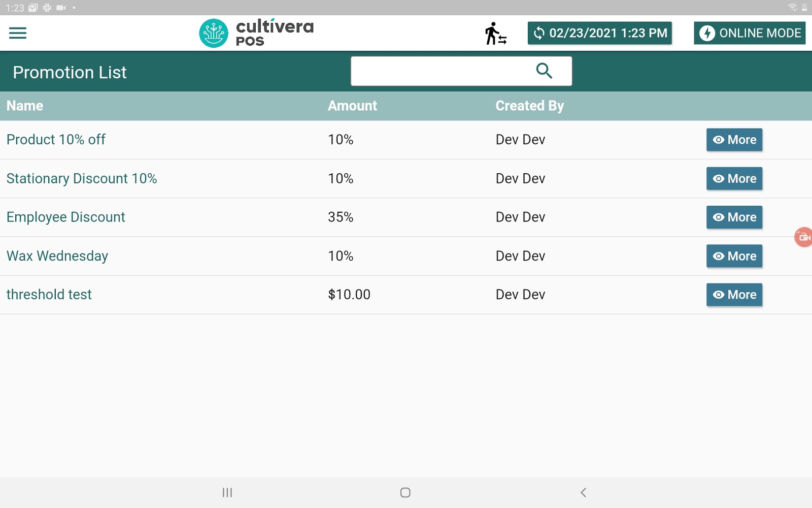The width and height of the screenshot is (812, 508).
Task: Select the 35% amount of Employee Discount
Action: pyautogui.click(x=341, y=217)
